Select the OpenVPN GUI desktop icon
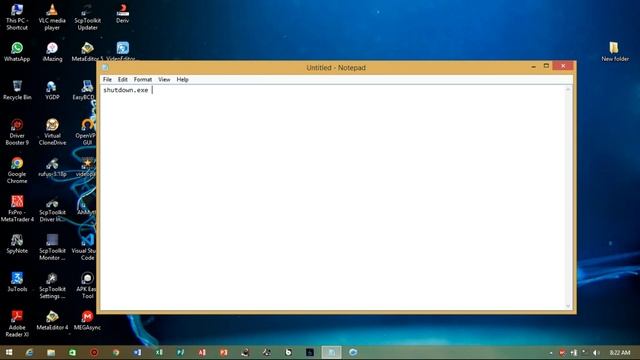This screenshot has width=640, height=360. point(86,132)
